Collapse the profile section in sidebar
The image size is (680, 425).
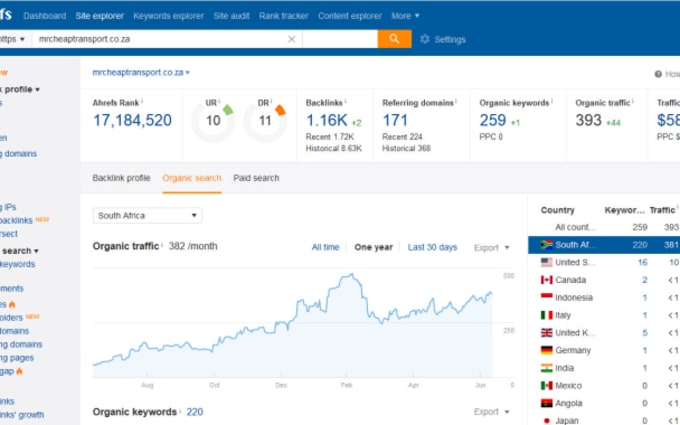(20, 89)
